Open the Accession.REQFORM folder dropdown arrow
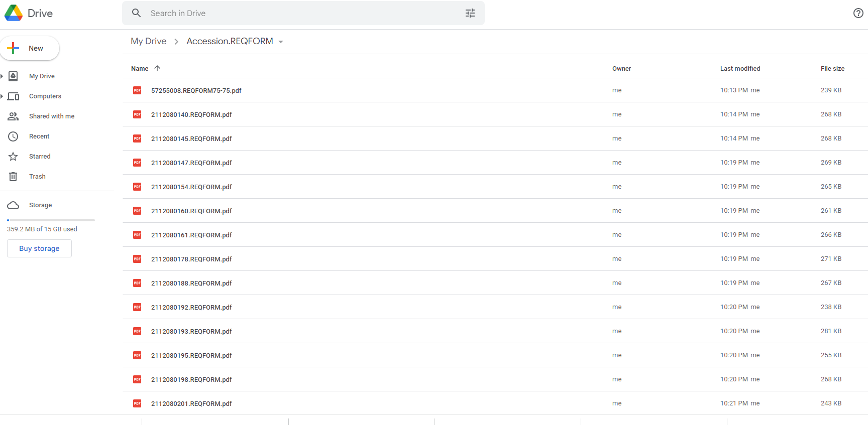The image size is (868, 425). tap(281, 42)
